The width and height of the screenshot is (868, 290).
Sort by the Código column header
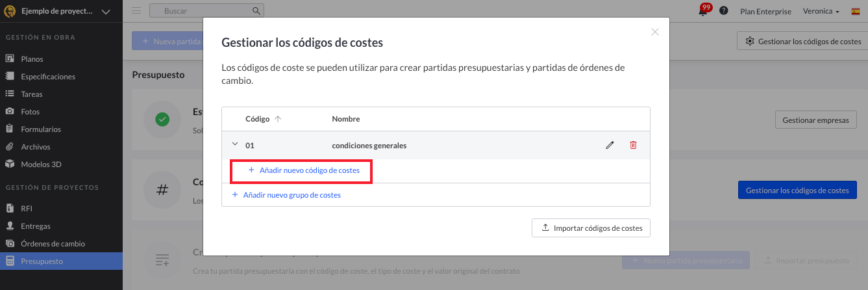tap(263, 119)
